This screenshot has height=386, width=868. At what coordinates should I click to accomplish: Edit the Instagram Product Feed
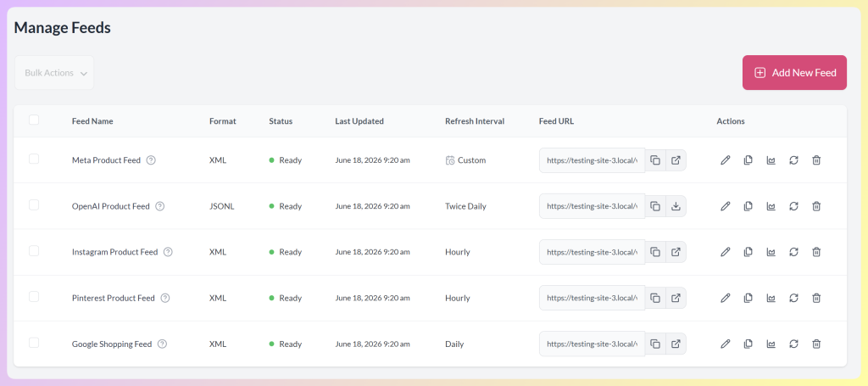pyautogui.click(x=726, y=252)
